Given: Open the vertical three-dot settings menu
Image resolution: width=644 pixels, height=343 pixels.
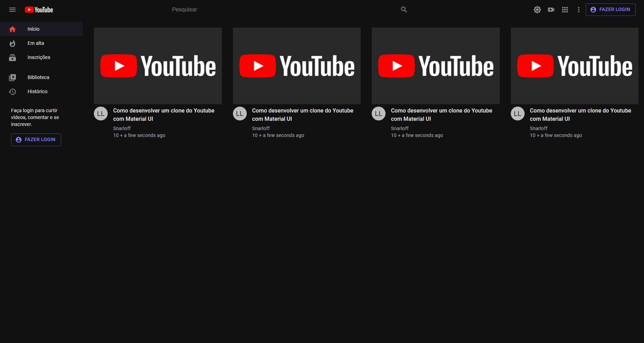Looking at the screenshot, I should point(579,10).
